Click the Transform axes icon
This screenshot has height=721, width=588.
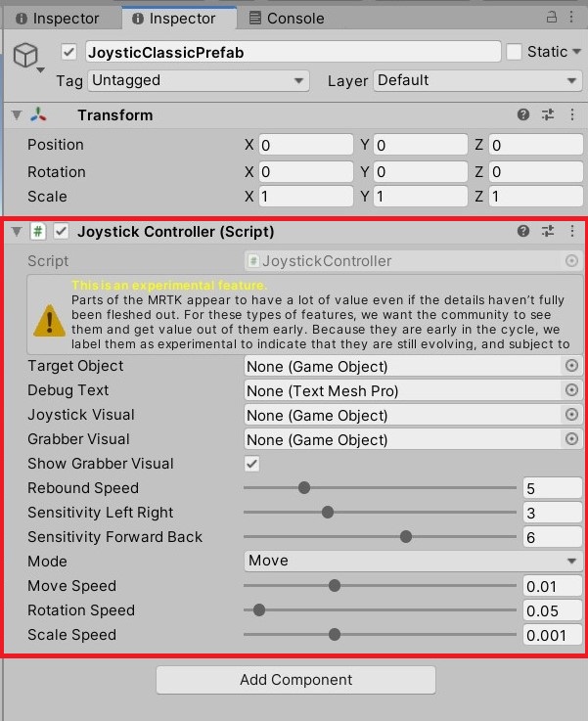point(38,114)
